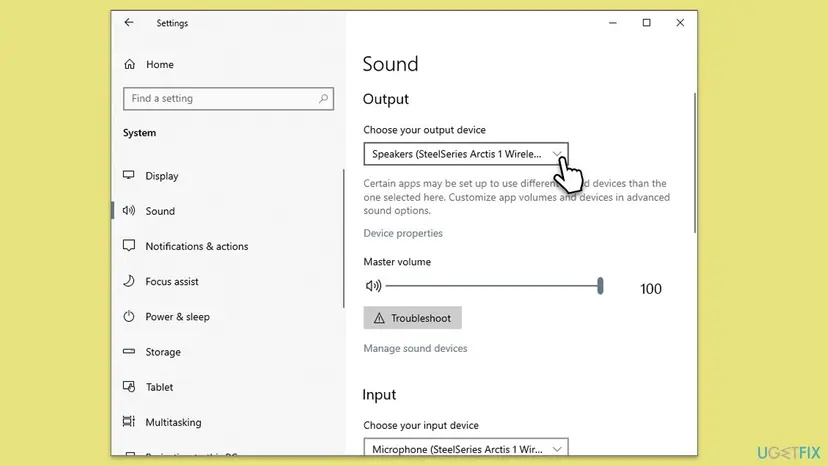This screenshot has width=828, height=466.
Task: Click the Output section heading
Action: coord(385,99)
